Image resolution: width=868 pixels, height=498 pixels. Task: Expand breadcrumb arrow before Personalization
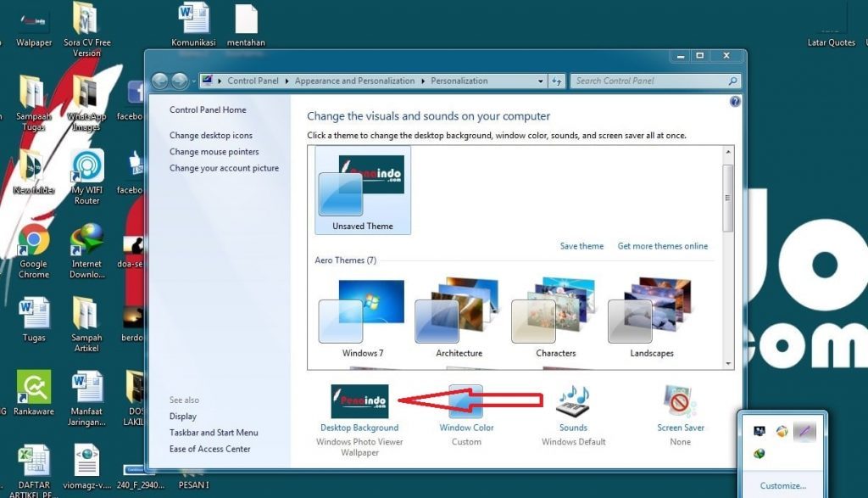(x=423, y=81)
